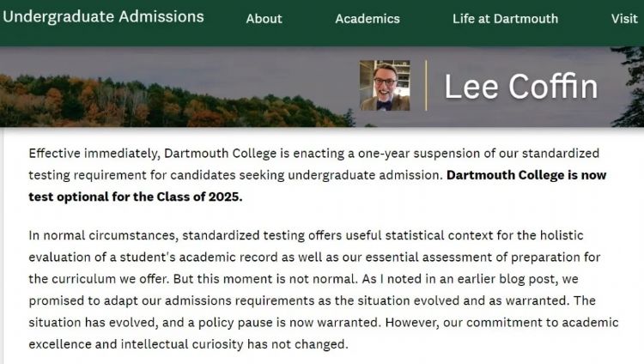Image resolution: width=644 pixels, height=364 pixels.
Task: Open the About menu
Action: click(264, 19)
